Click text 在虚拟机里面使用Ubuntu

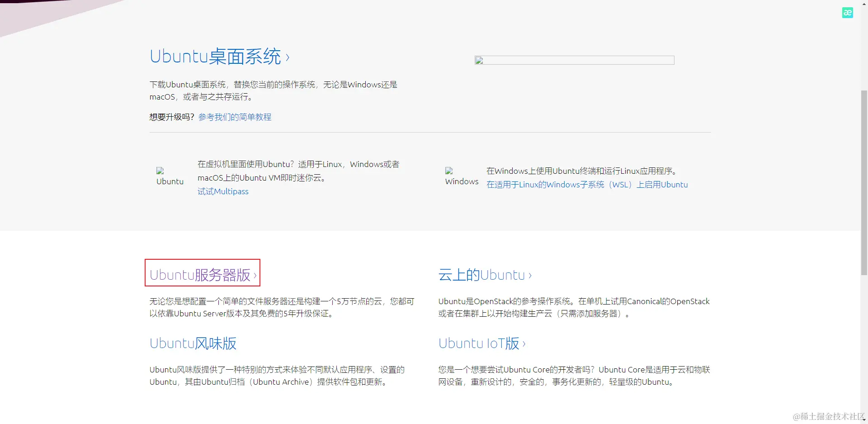tap(298, 171)
